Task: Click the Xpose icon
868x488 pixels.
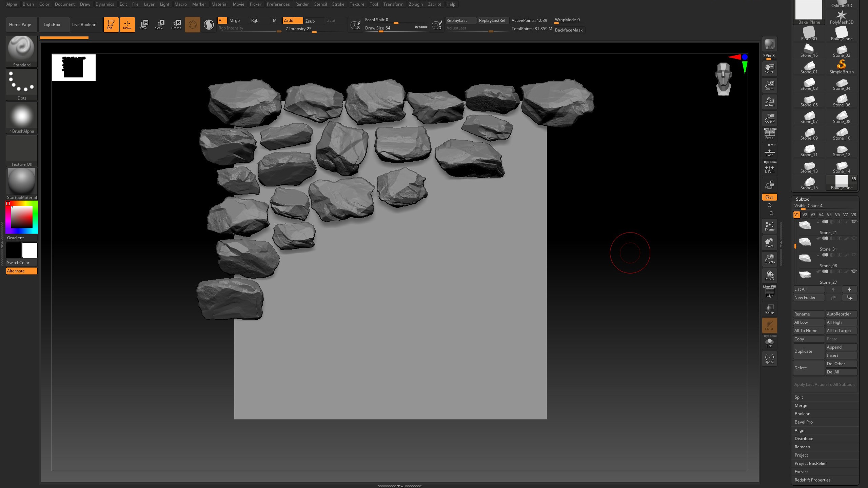Action: click(769, 359)
